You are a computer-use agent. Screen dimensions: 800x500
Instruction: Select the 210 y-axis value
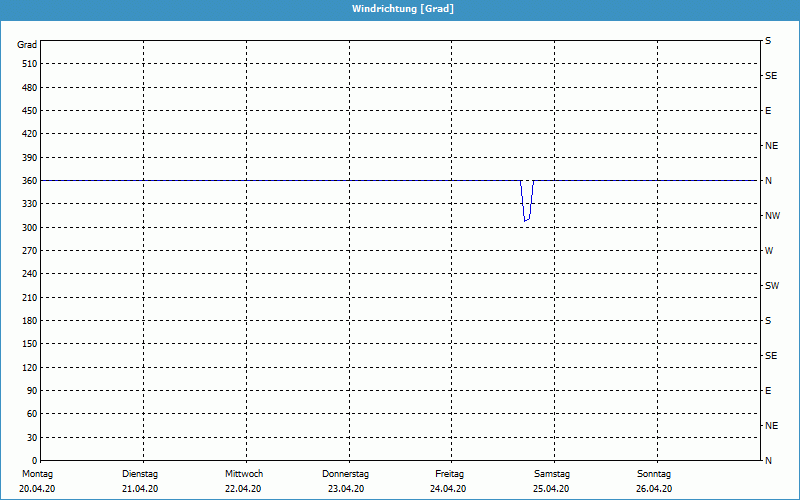coord(30,297)
